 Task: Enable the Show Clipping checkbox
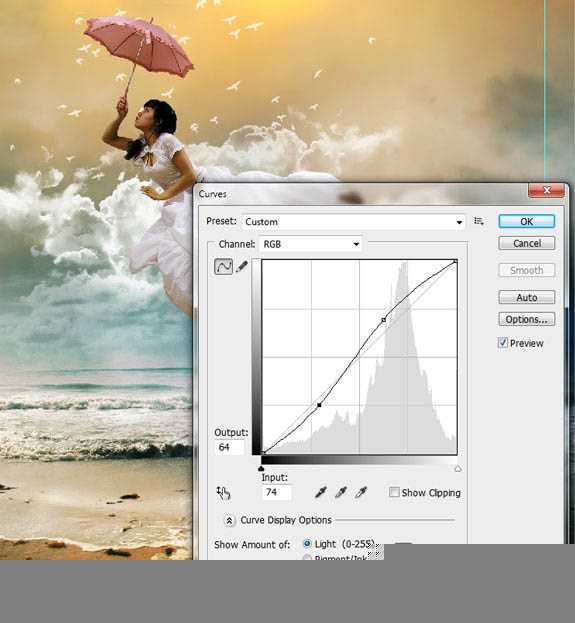(394, 492)
